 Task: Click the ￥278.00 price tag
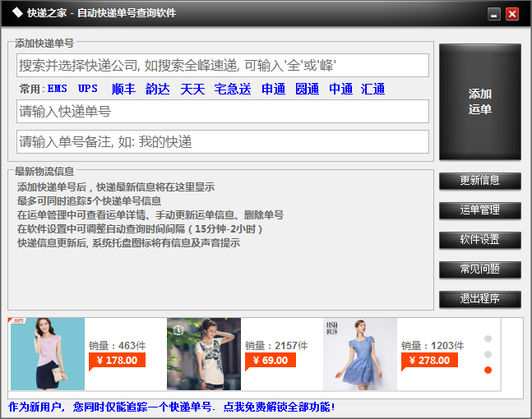tap(429, 361)
